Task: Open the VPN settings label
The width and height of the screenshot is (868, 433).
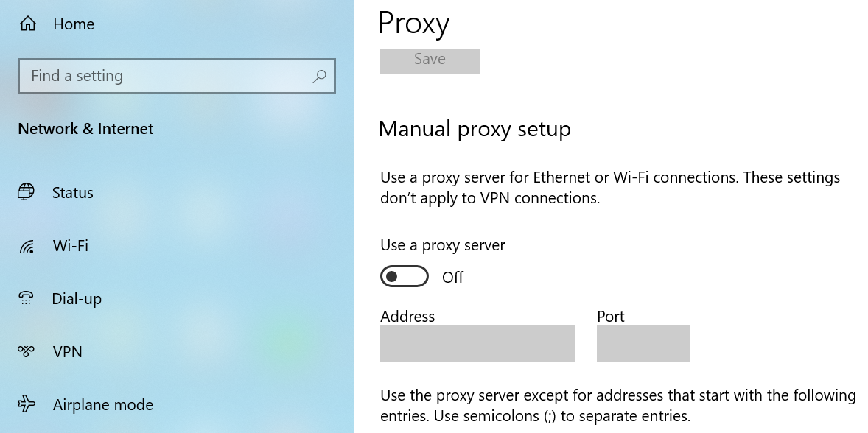Action: coord(68,352)
